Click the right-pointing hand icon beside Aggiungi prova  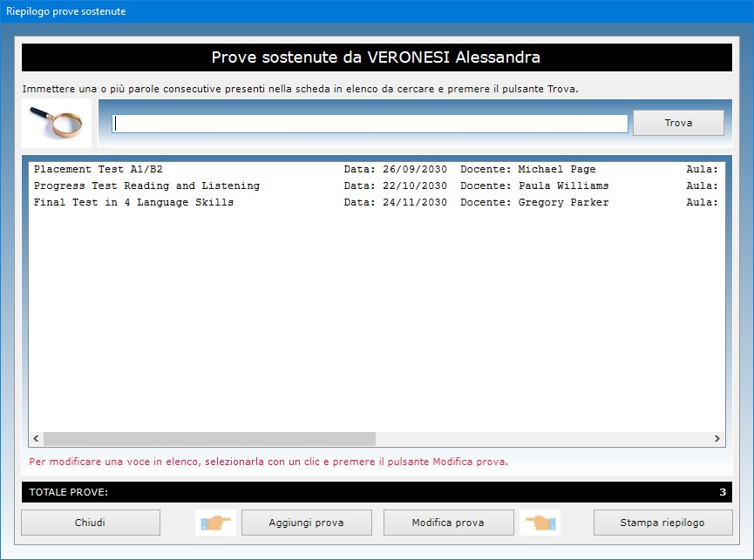pyautogui.click(x=215, y=523)
